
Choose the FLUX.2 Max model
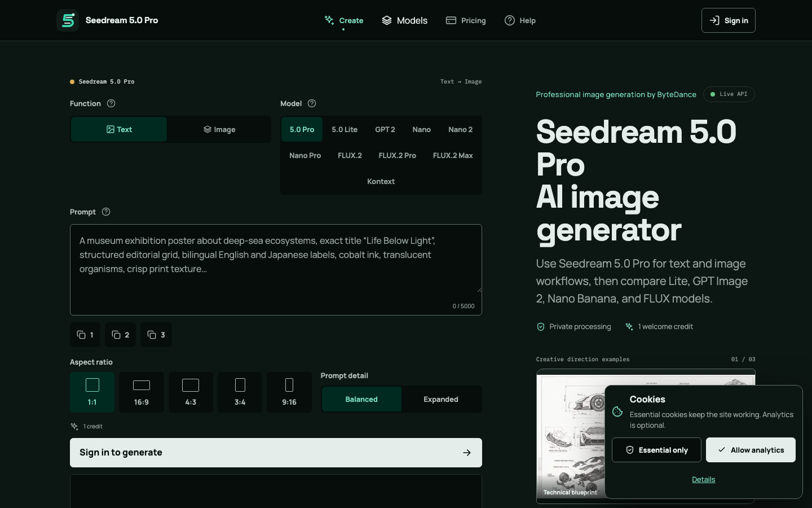[453, 155]
